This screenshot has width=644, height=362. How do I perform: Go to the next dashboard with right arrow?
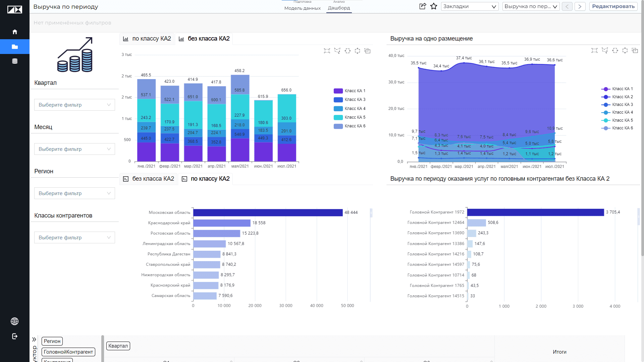click(580, 6)
